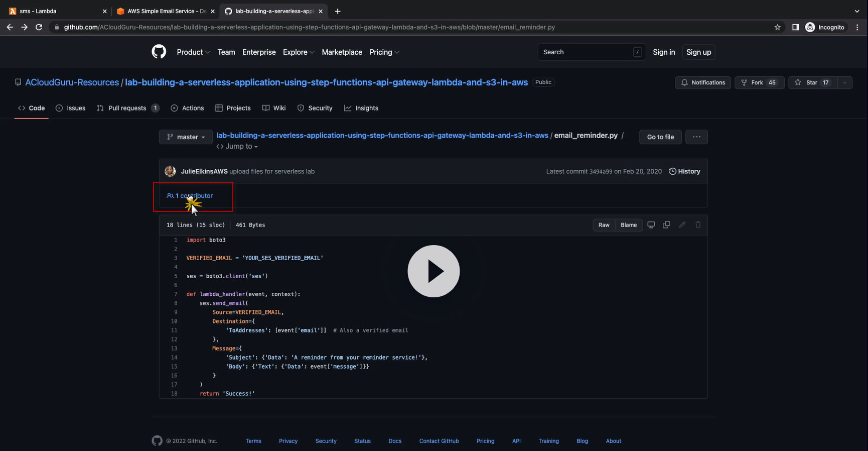Open the Docs footer link

point(395,441)
